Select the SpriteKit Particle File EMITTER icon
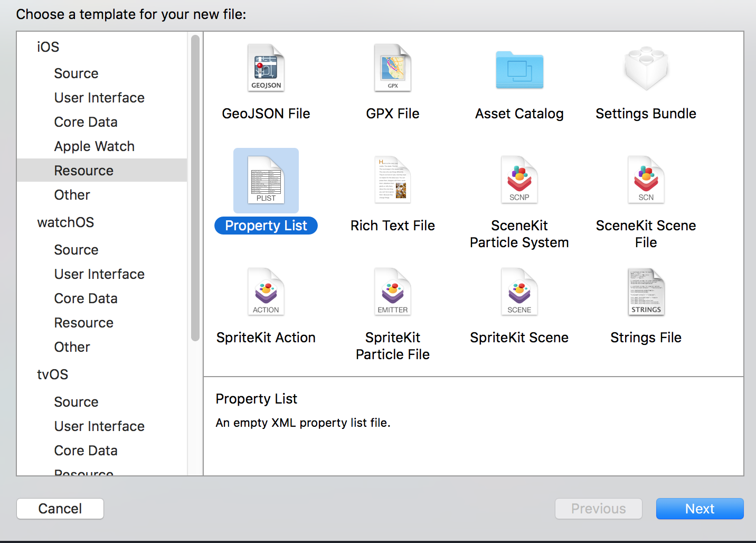Image resolution: width=756 pixels, height=543 pixels. pos(393,292)
